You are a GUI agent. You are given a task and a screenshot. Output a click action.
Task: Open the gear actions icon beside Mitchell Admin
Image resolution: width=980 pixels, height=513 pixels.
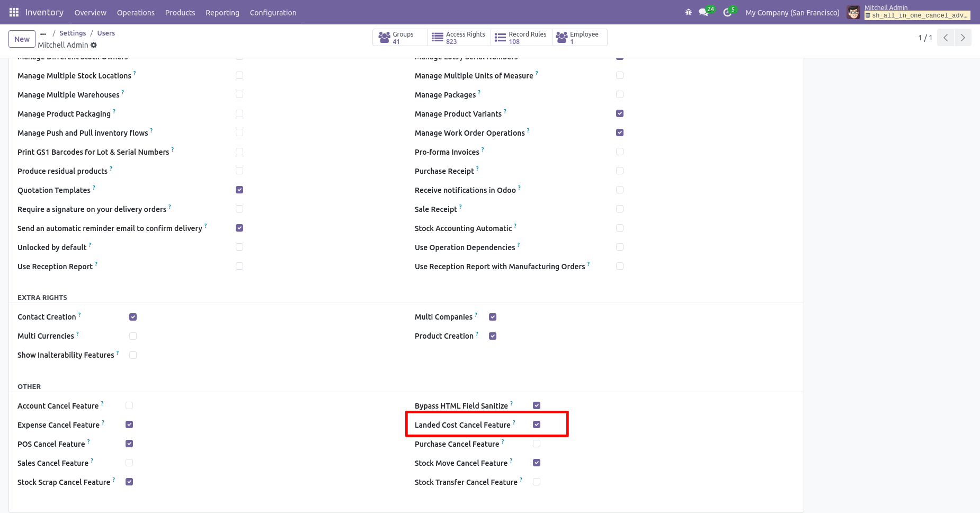(x=94, y=45)
